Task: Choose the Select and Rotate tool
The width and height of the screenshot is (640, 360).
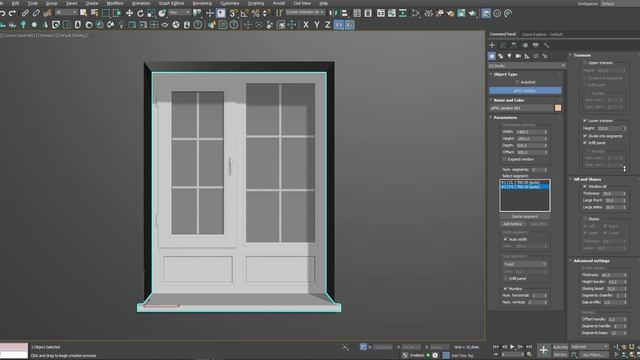Action: coord(140,13)
